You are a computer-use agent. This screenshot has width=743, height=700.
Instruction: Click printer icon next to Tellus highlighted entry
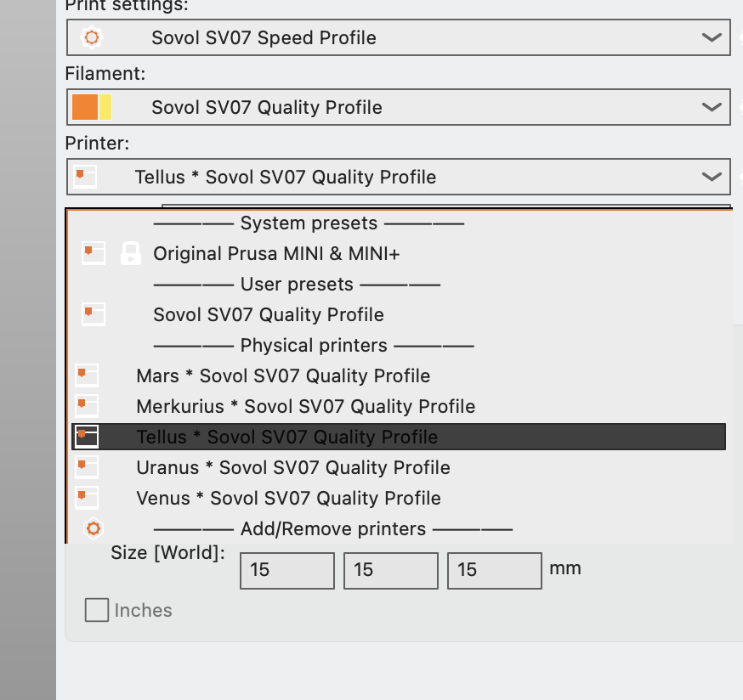87,437
